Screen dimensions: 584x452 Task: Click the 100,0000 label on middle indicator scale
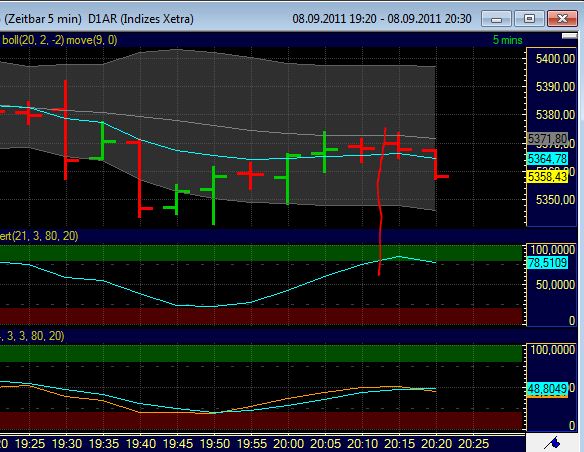[x=552, y=249]
